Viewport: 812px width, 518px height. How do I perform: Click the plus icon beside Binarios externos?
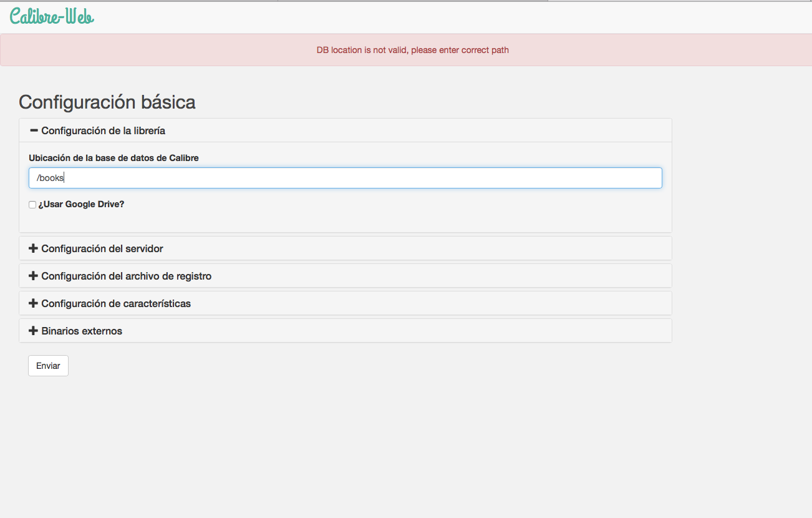[x=34, y=331]
